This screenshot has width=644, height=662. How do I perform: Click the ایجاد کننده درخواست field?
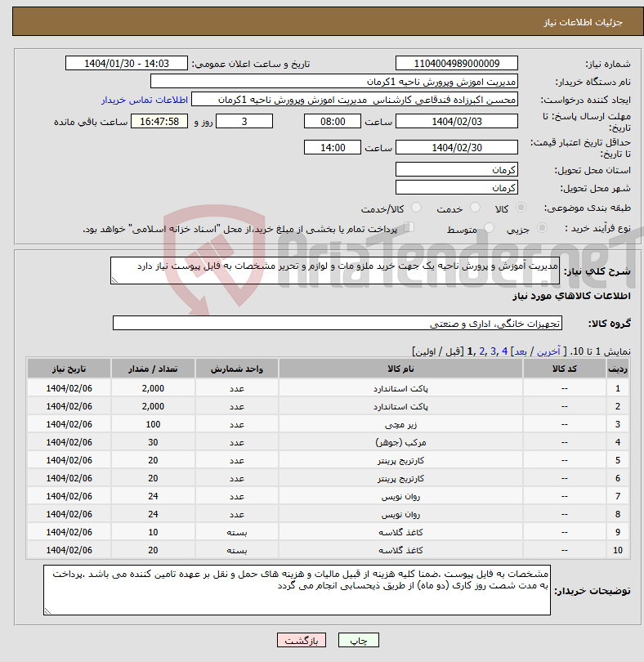[355, 100]
